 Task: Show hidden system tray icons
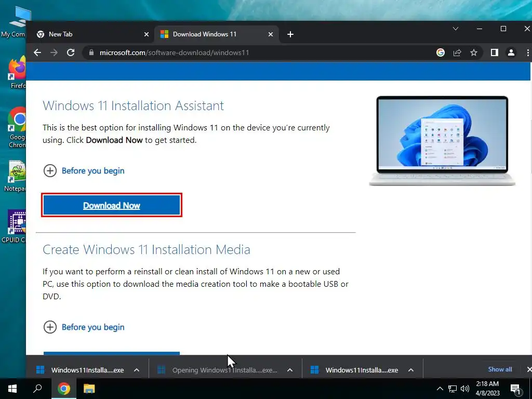(x=440, y=389)
